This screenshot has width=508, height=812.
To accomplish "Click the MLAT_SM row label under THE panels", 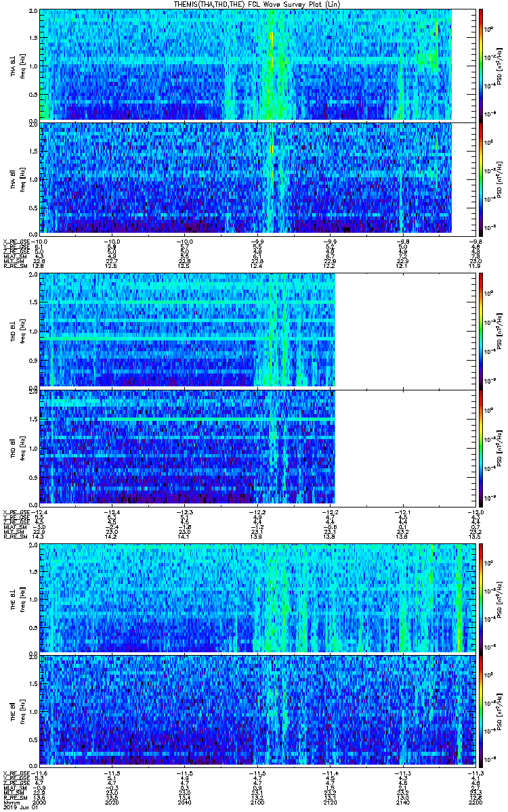I will [x=15, y=788].
